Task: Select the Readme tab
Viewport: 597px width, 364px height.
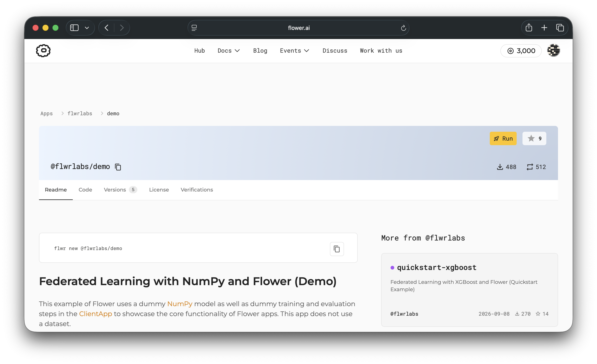Action: 56,190
